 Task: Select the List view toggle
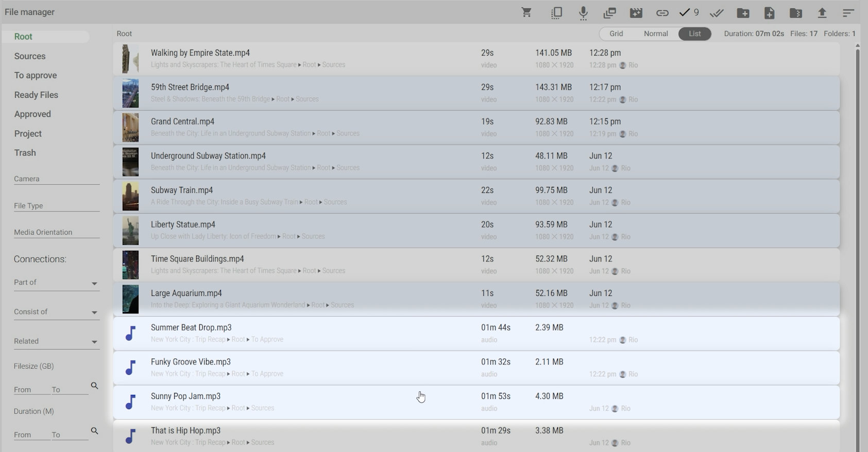[x=694, y=33]
